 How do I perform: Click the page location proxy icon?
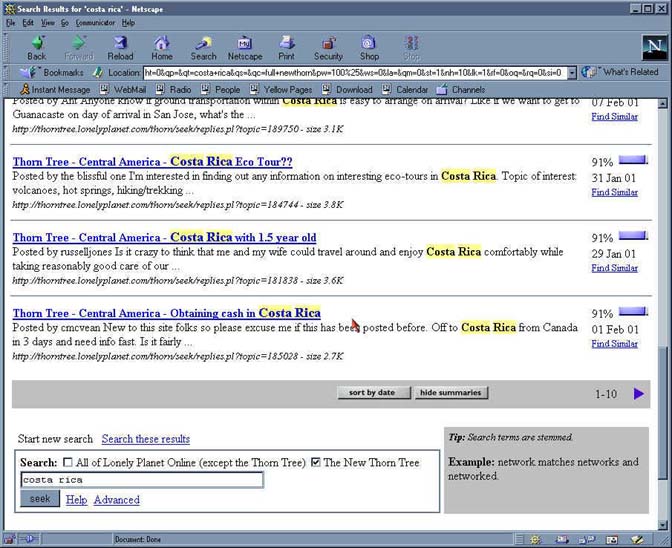click(98, 72)
